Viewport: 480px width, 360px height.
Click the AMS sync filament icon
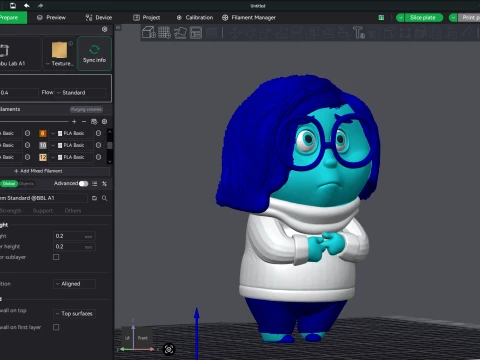(x=94, y=122)
